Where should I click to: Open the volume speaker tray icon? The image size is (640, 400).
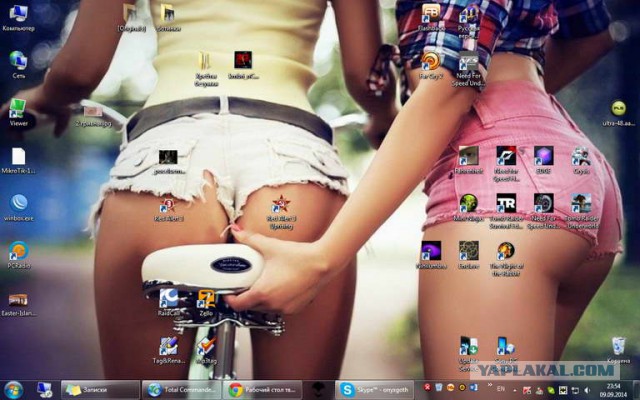click(x=587, y=390)
